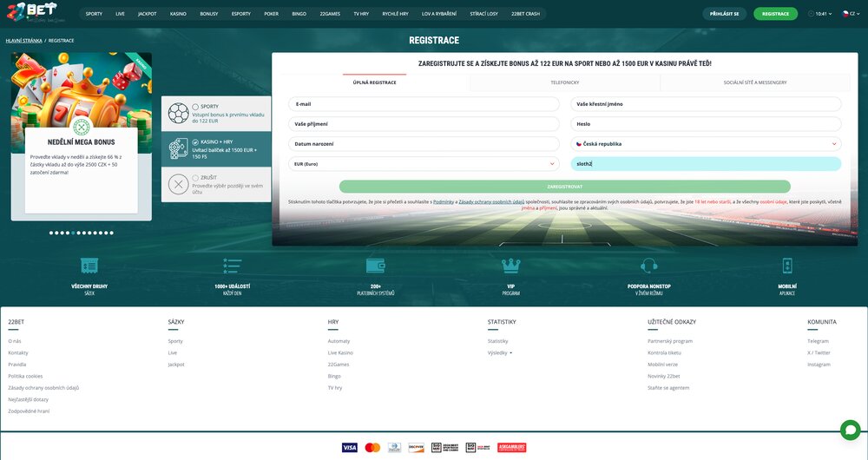Open the Česká republika country dropdown
The image size is (868, 460).
tap(705, 144)
